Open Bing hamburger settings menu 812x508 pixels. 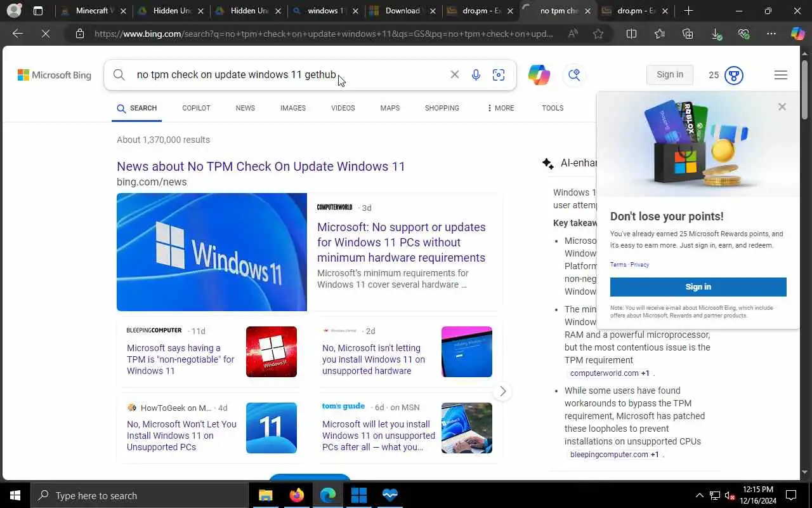tap(781, 75)
